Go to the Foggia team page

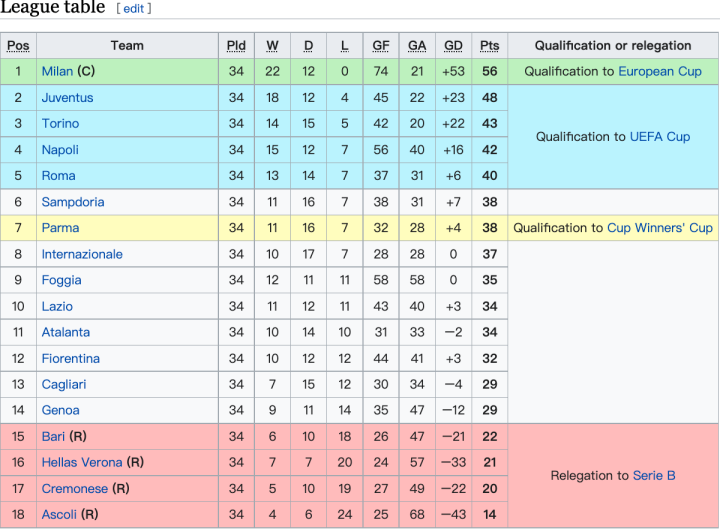[61, 280]
